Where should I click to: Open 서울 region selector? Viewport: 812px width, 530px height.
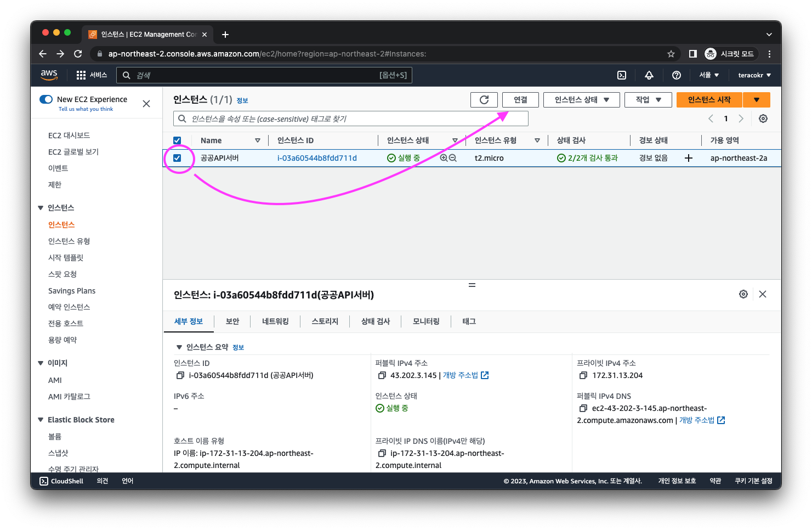(x=709, y=75)
